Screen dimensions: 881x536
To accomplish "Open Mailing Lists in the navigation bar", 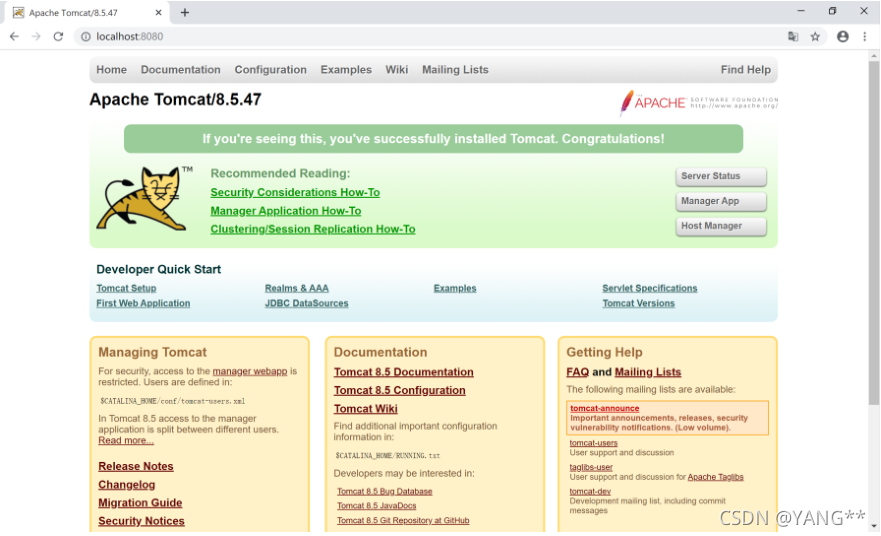I will pos(455,70).
